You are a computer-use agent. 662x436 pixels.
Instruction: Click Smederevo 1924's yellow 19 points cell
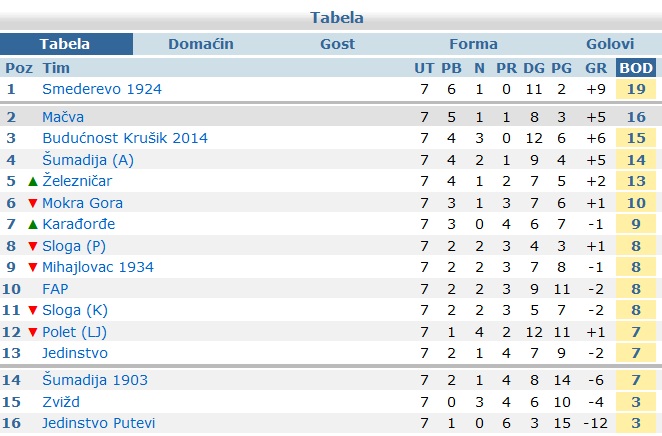pos(637,89)
